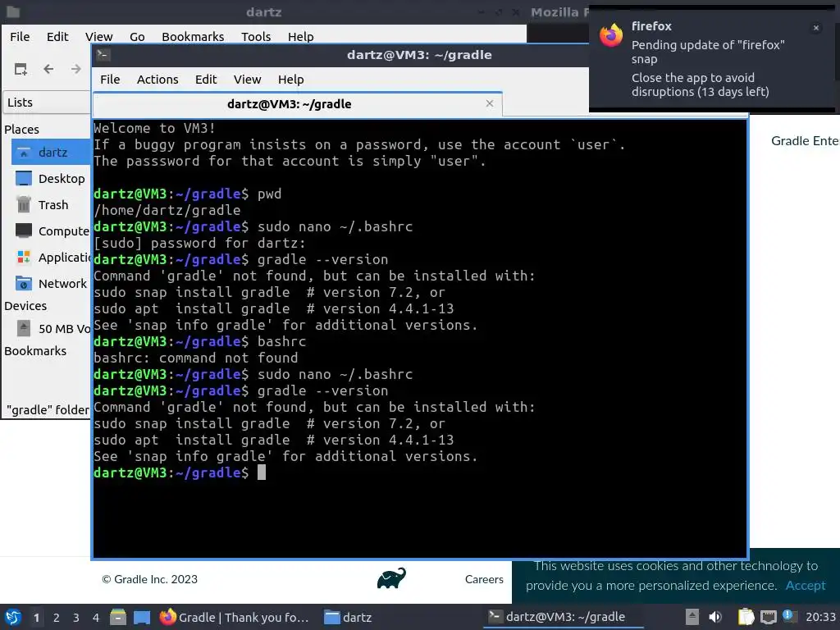
Task: Open the clipboard manager tray icon
Action: tap(746, 617)
